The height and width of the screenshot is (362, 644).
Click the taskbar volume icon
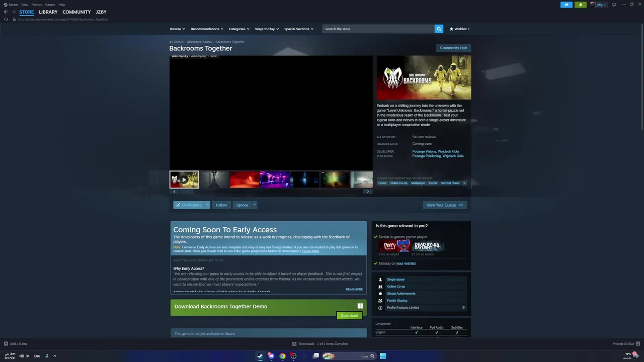[21, 356]
